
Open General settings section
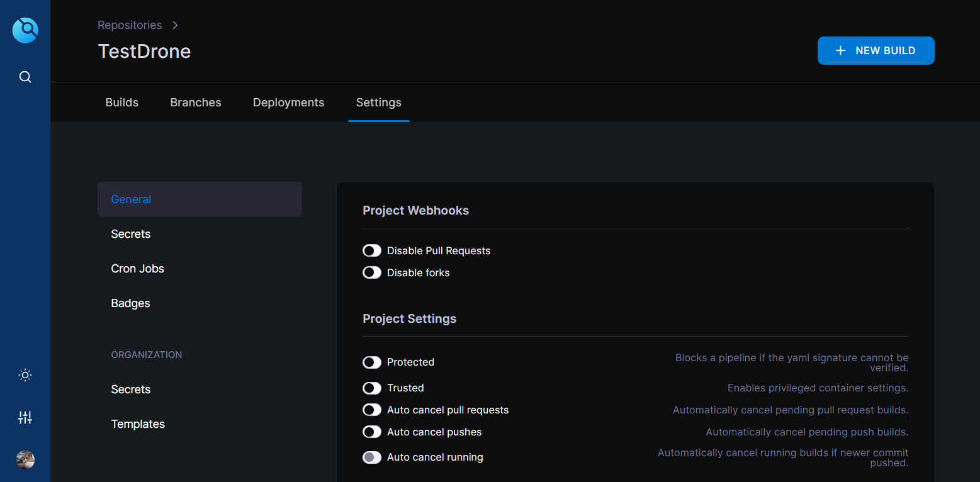pyautogui.click(x=200, y=199)
